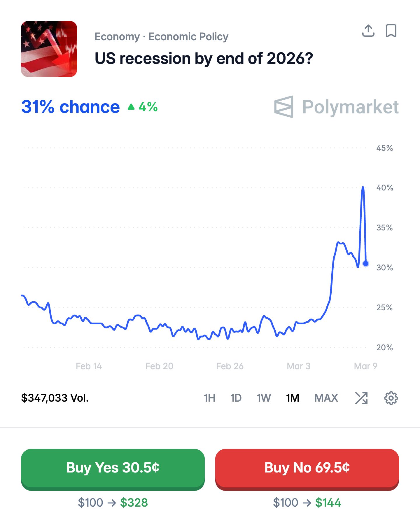Click the market title text
The image size is (420, 532).
point(204,59)
